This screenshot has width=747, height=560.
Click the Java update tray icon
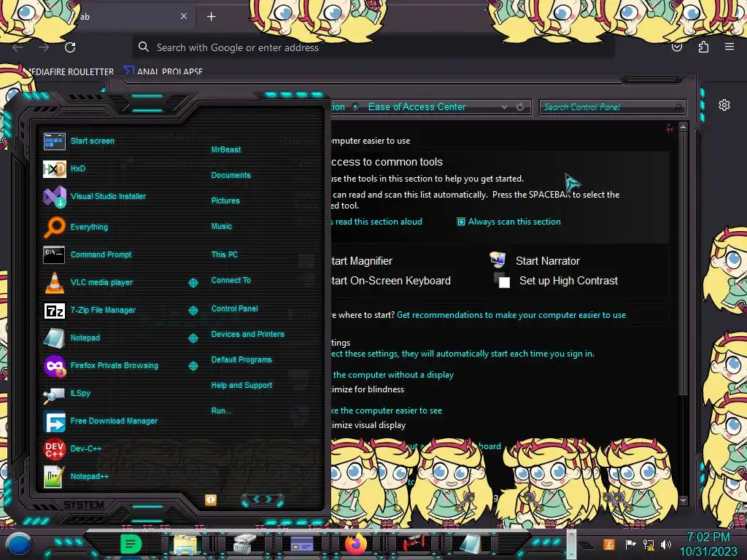[x=609, y=544]
